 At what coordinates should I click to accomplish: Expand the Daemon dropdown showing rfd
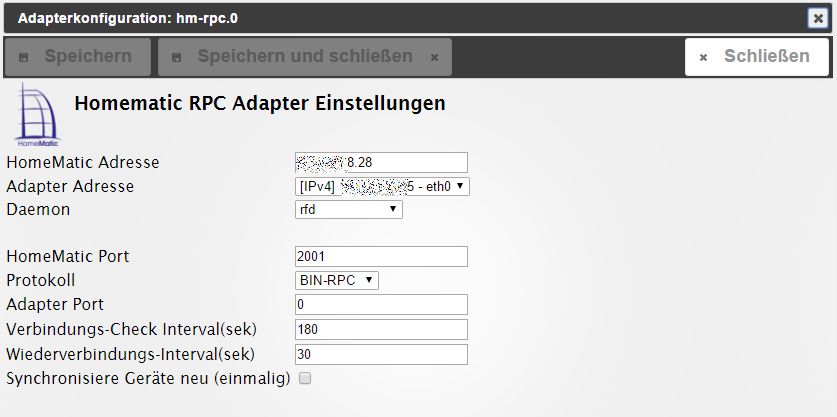(349, 210)
